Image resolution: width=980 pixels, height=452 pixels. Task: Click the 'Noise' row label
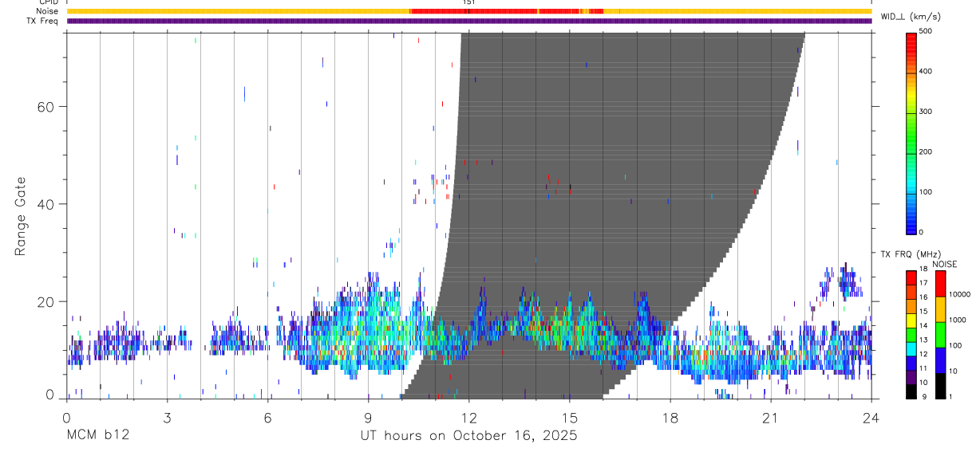[47, 11]
